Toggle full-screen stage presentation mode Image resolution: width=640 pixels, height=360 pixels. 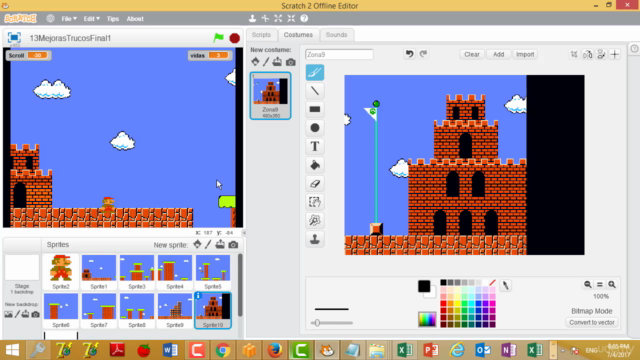click(x=14, y=38)
